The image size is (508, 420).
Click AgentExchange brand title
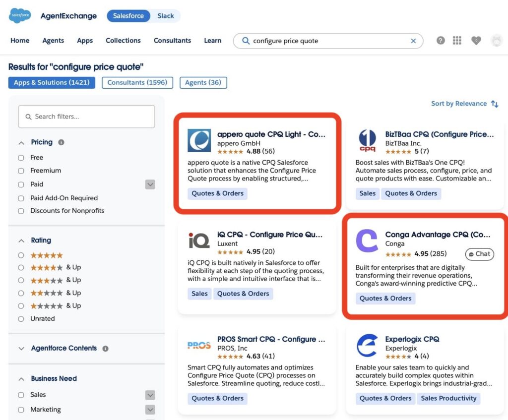68,16
